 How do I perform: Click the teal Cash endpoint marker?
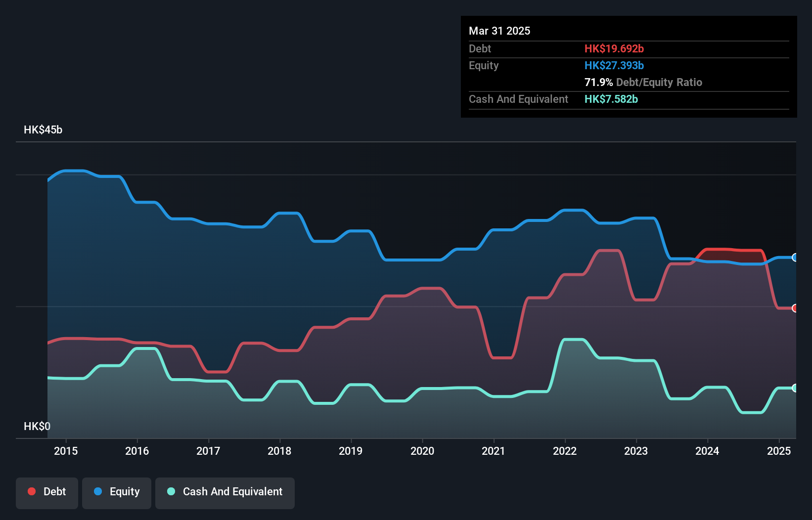[x=795, y=388]
